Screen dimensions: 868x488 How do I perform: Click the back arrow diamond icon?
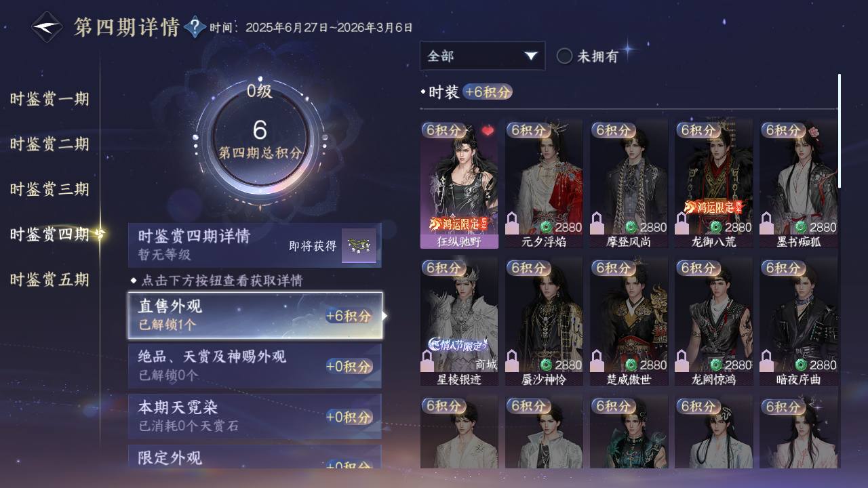click(x=47, y=27)
